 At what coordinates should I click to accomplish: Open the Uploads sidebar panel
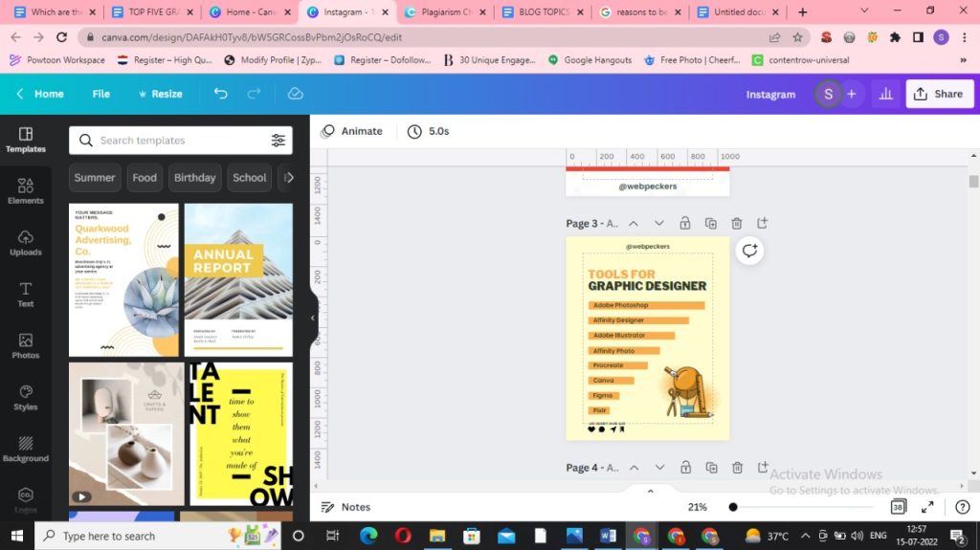[26, 243]
